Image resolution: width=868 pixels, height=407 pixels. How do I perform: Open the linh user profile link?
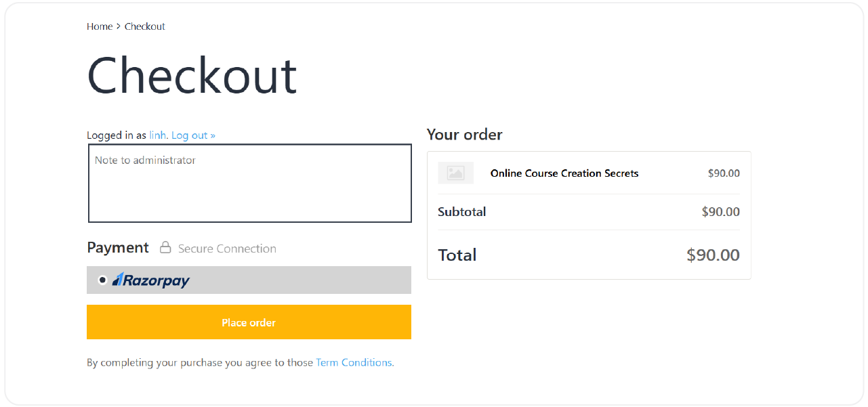tap(157, 135)
